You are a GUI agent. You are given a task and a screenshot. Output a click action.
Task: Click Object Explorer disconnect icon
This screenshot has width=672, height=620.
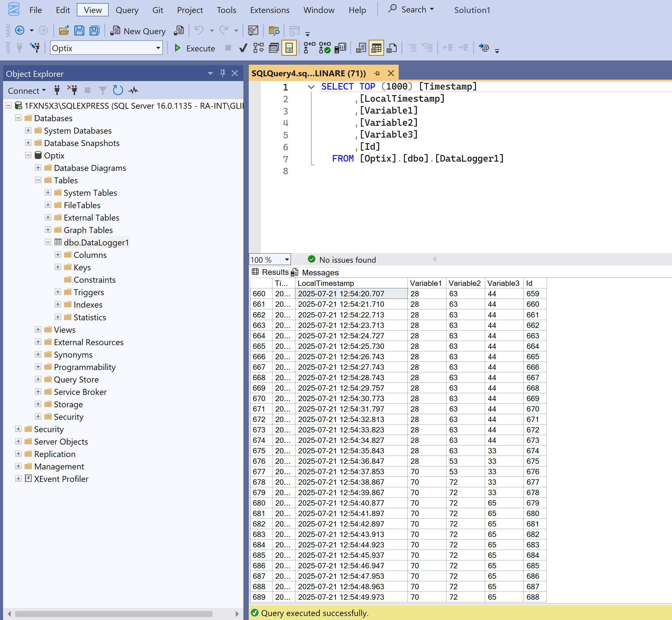tap(73, 90)
